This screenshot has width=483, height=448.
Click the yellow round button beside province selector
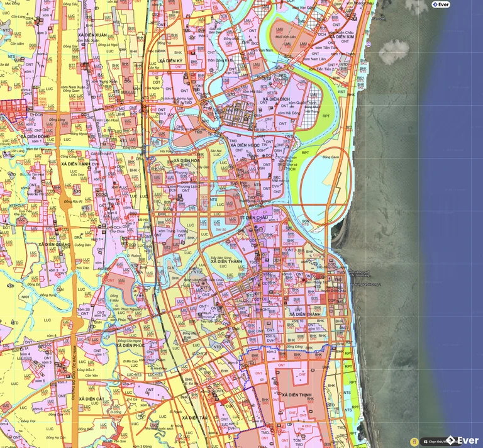point(414,441)
